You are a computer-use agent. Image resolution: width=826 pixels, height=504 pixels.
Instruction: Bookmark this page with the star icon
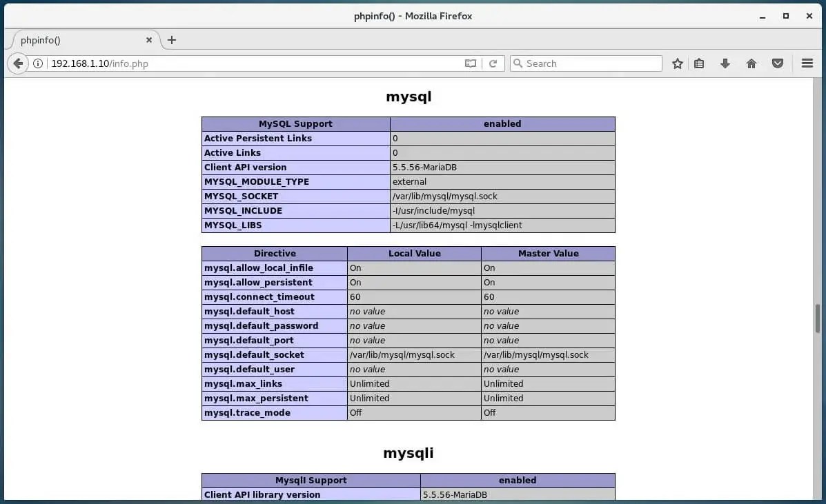pos(677,63)
